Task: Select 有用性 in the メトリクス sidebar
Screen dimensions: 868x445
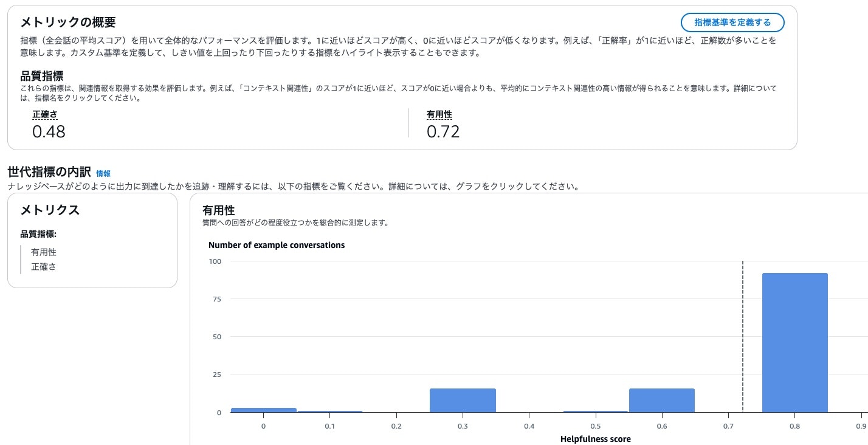Action: point(43,252)
